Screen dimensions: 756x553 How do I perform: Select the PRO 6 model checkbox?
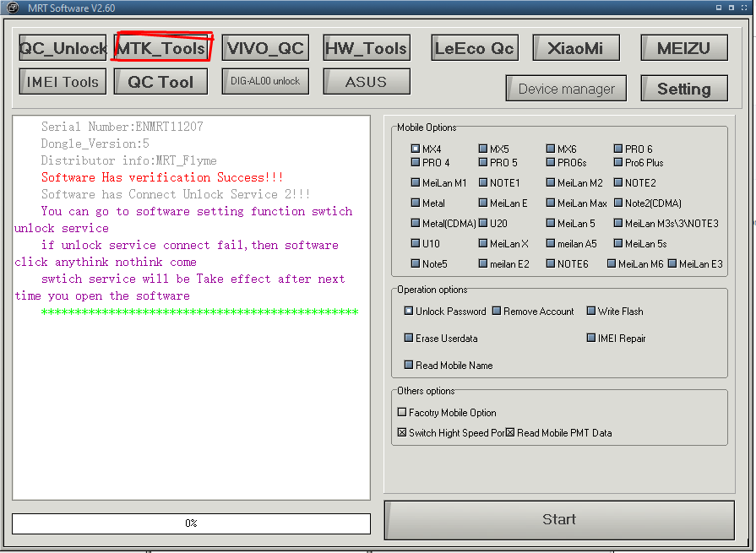pyautogui.click(x=617, y=149)
